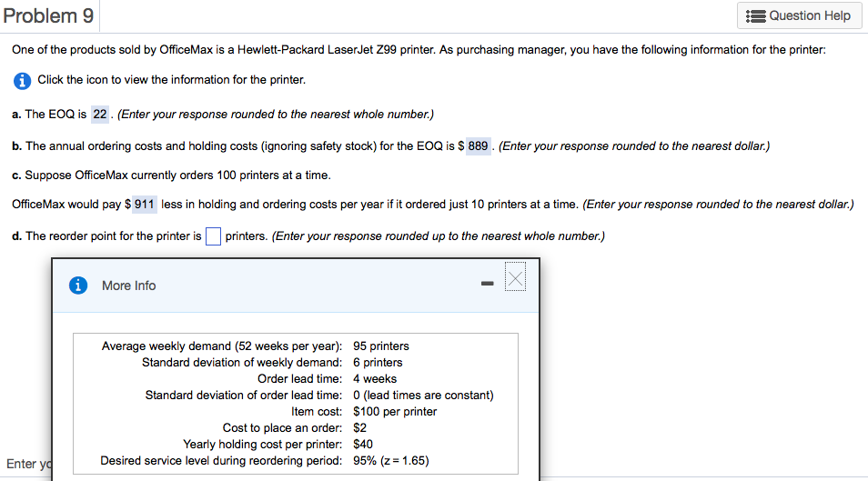
Task: Select the savings field showing 911
Action: point(145,205)
